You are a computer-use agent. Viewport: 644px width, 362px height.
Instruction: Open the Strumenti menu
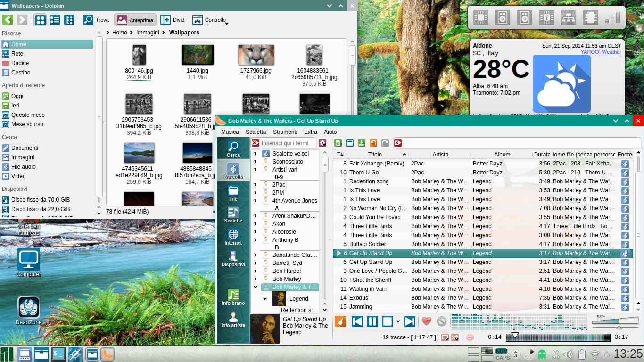point(285,132)
